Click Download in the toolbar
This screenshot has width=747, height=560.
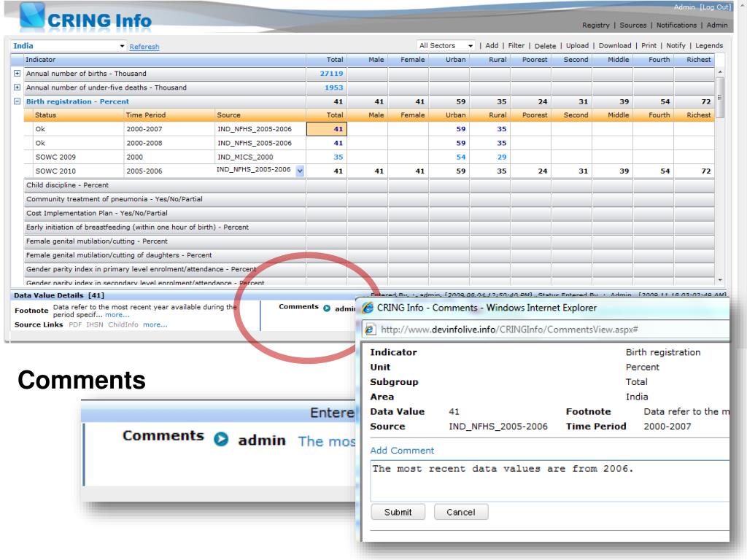pos(614,46)
